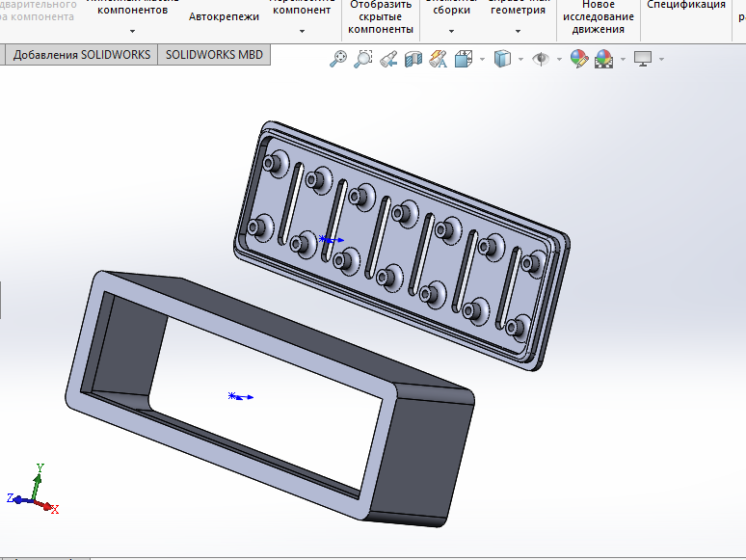Click the Автокрепежи button

(x=224, y=16)
